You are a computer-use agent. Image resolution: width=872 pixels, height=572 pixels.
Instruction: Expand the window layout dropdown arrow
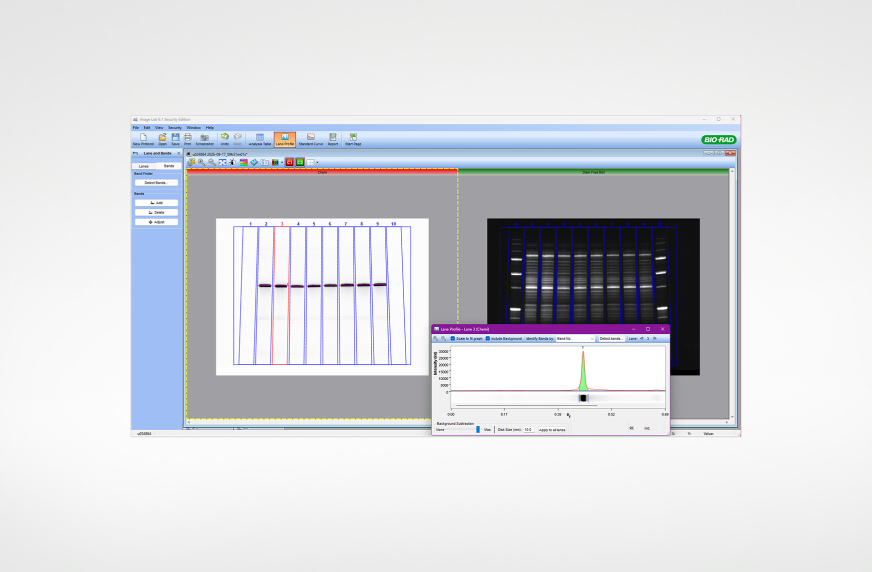(x=317, y=162)
